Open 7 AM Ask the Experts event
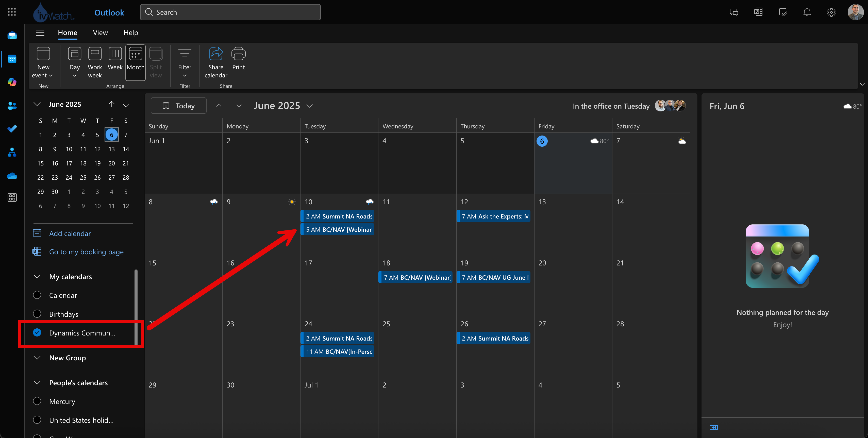This screenshot has width=868, height=438. click(x=494, y=216)
